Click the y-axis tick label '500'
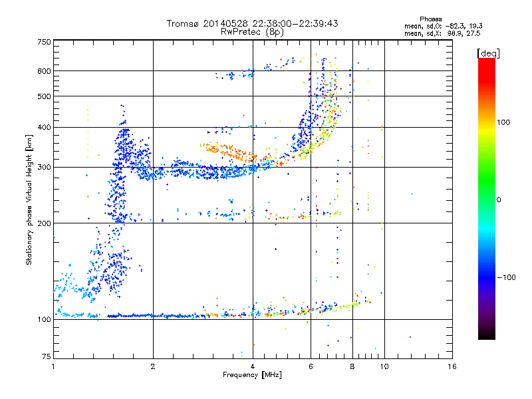 (45, 96)
